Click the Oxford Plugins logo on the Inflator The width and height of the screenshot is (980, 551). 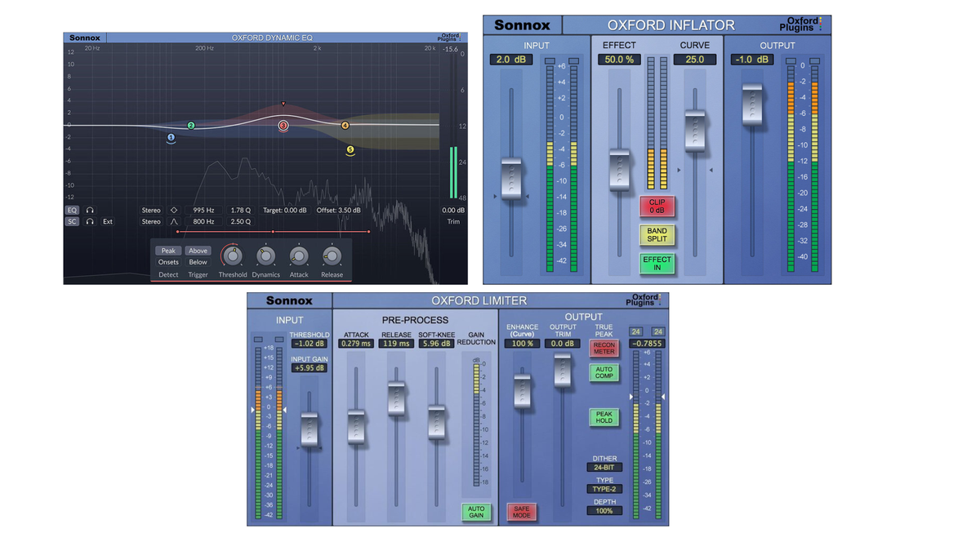(804, 24)
